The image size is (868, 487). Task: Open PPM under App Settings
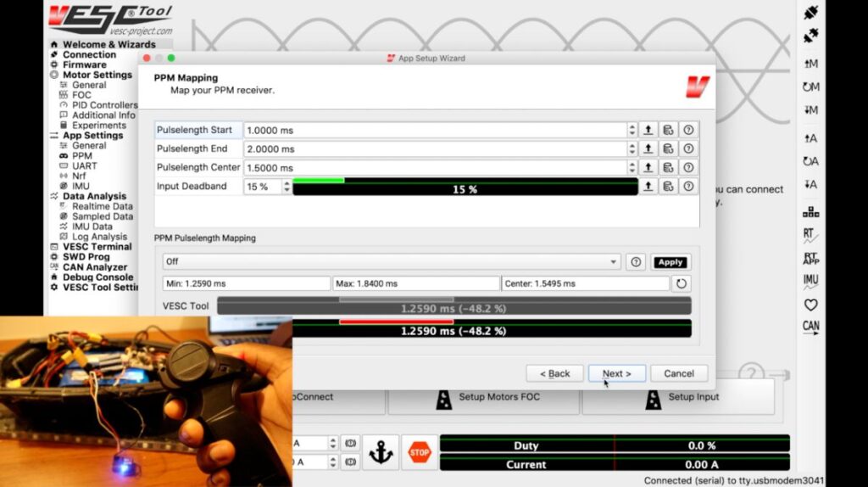[82, 155]
